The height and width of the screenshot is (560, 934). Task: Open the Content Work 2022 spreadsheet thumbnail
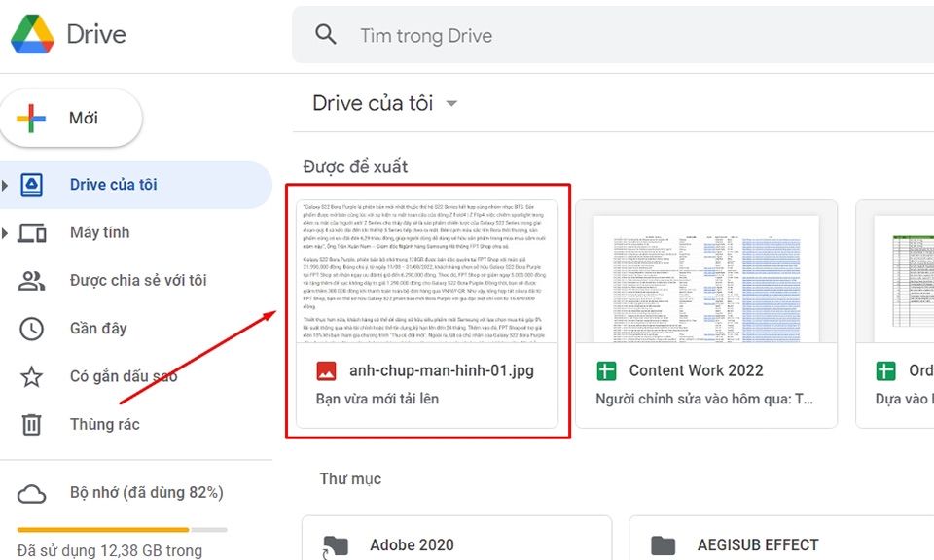706,271
